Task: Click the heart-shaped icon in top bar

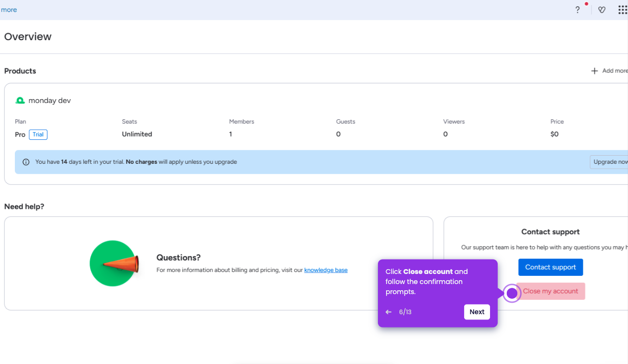Action: coord(602,10)
